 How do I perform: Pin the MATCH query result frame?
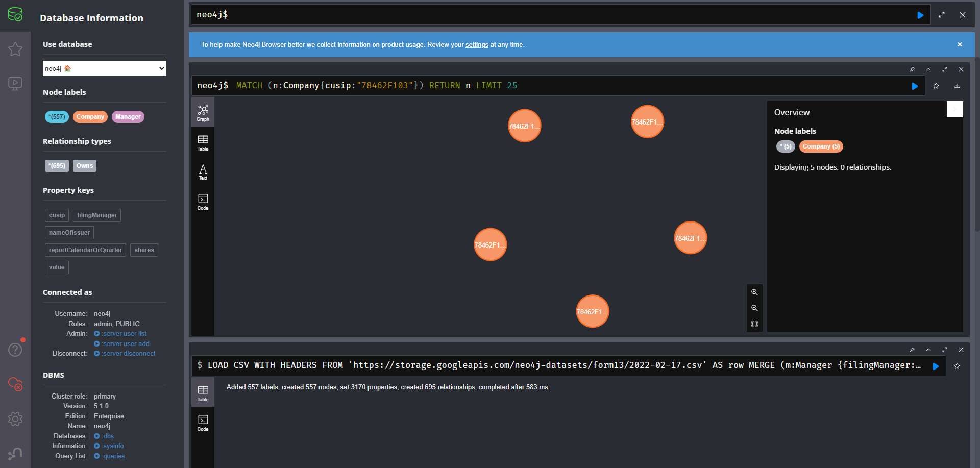(912, 69)
